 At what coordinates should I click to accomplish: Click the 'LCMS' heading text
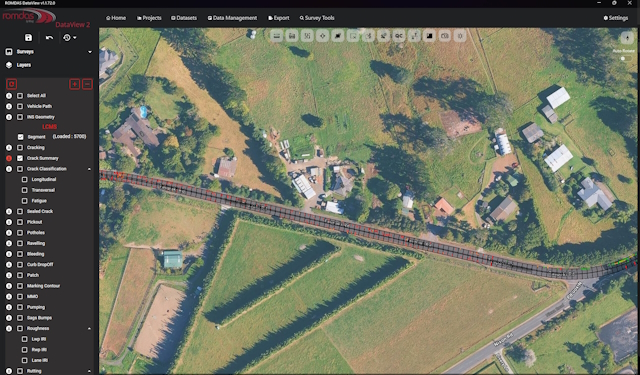(49, 127)
